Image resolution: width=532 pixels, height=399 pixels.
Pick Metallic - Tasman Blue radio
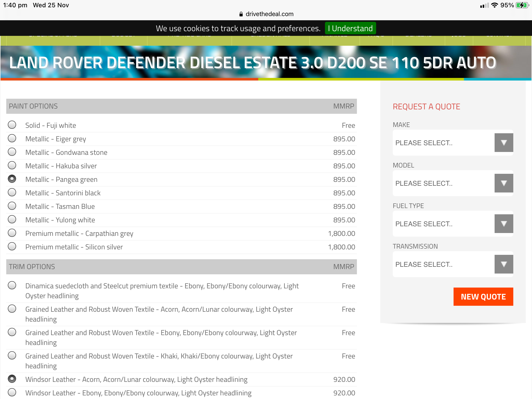pyautogui.click(x=12, y=206)
